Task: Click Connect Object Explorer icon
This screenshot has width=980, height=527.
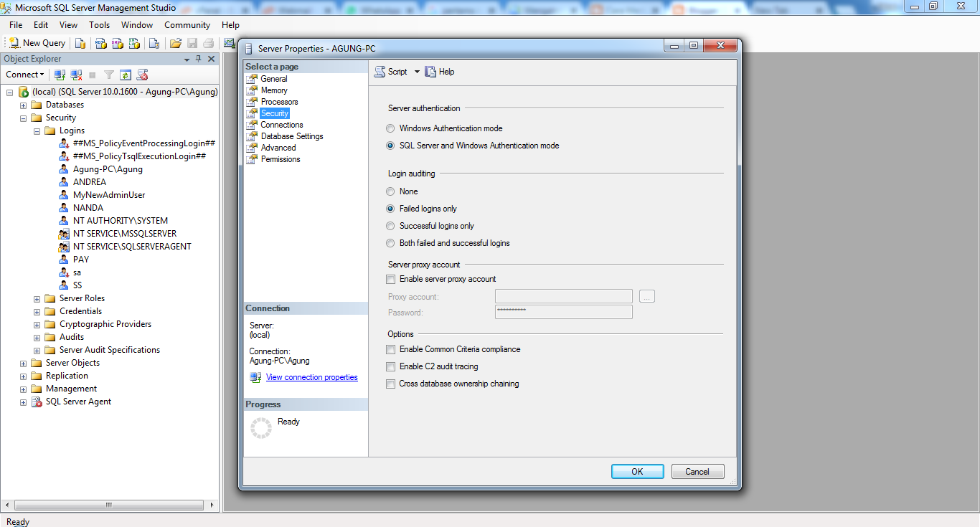Action: (x=60, y=75)
